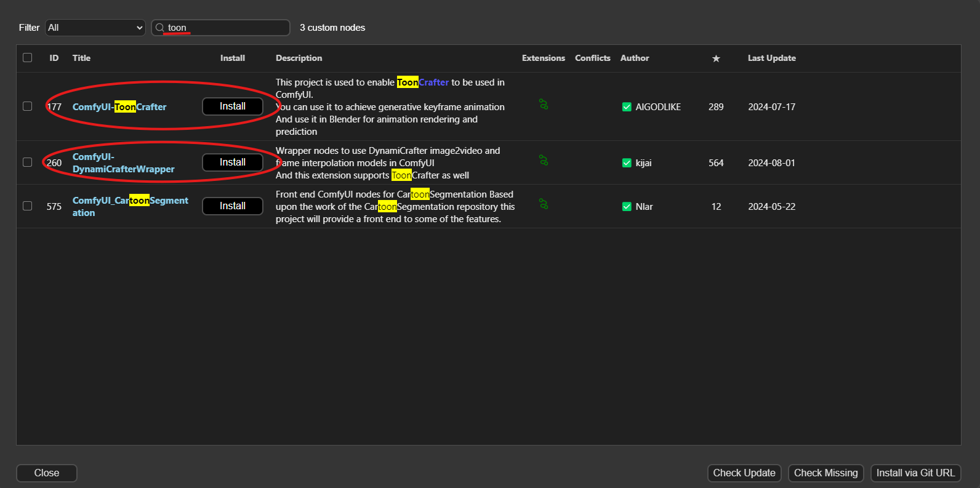Check the DynamiCrafterWrapper row checkbox
The image size is (980, 488).
coord(27,162)
